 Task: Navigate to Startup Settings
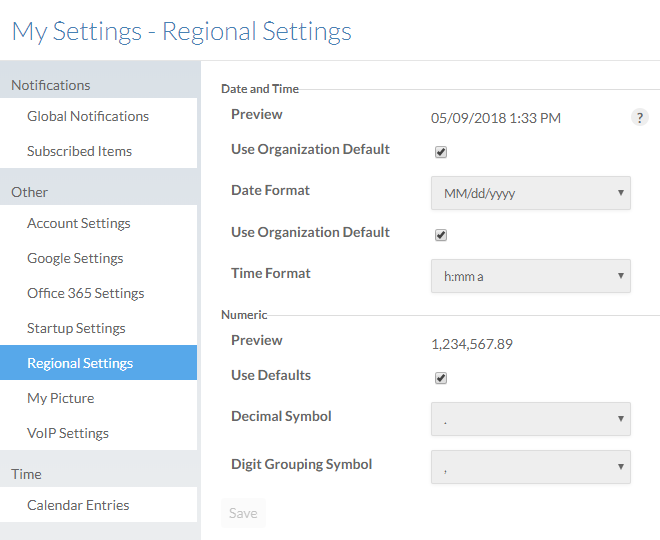(x=76, y=328)
